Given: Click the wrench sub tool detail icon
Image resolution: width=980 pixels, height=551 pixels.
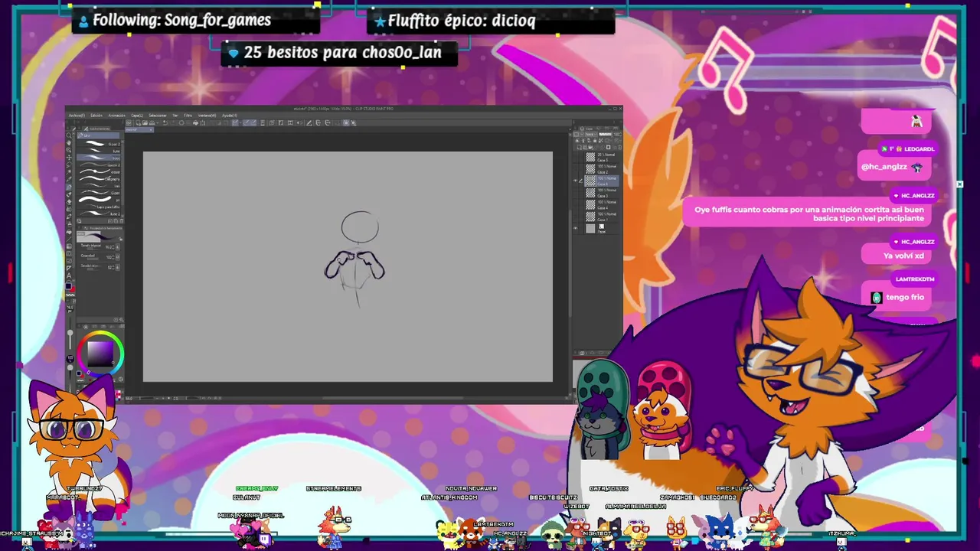Looking at the screenshot, I should [x=122, y=320].
